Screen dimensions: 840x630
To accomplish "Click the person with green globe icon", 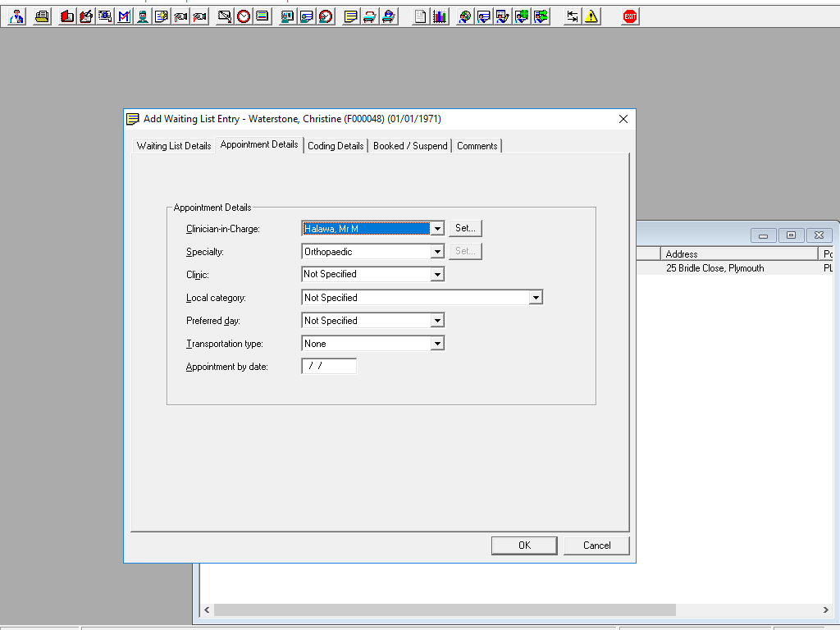I will click(x=521, y=16).
